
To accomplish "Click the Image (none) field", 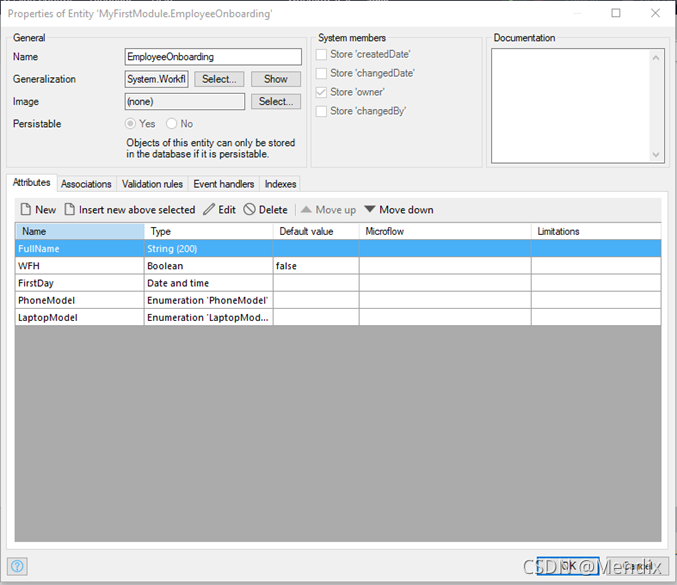I will (x=185, y=101).
